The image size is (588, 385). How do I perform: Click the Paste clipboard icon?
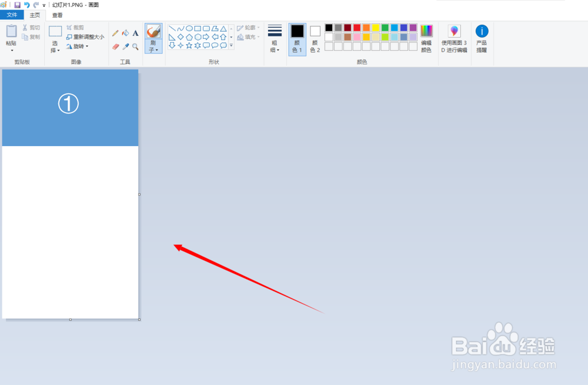pos(11,32)
